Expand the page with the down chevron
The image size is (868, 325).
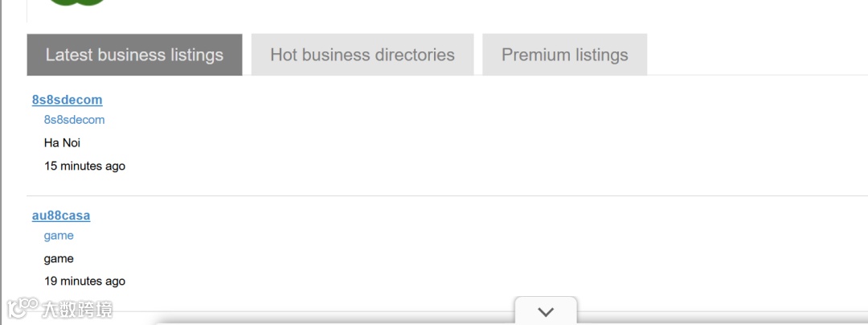pos(546,311)
